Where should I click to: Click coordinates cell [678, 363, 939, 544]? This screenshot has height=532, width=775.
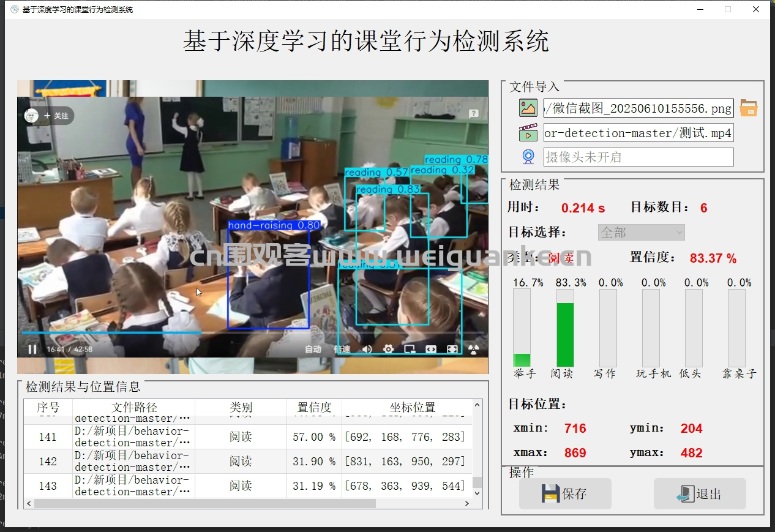click(405, 486)
